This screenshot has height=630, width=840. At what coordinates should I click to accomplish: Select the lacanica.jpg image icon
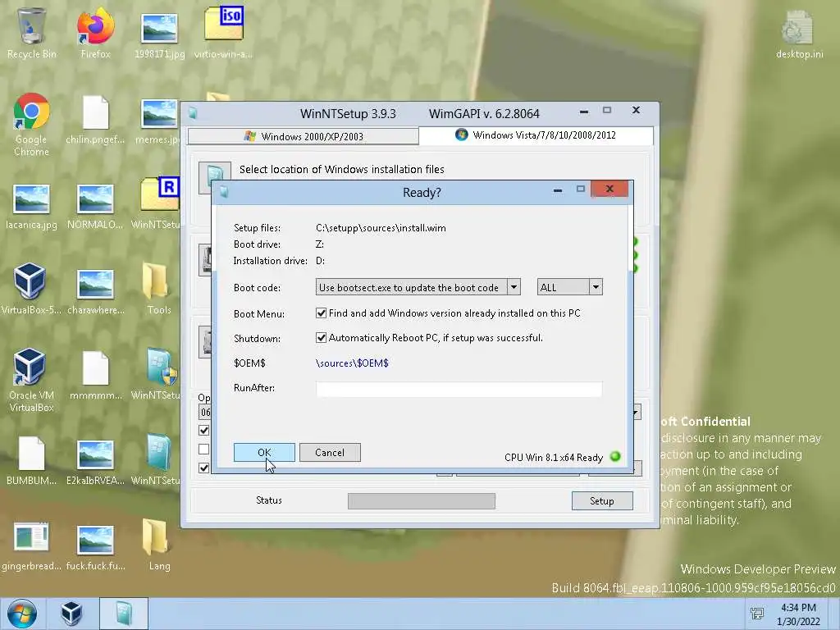pos(31,206)
